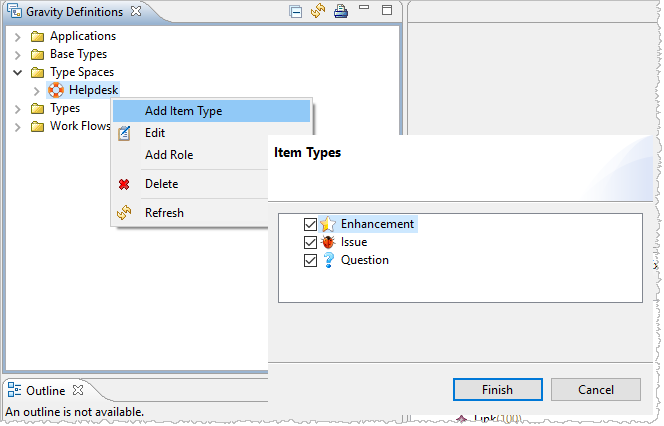
Task: Click the Refresh icon in the view toolbar
Action: click(x=318, y=12)
